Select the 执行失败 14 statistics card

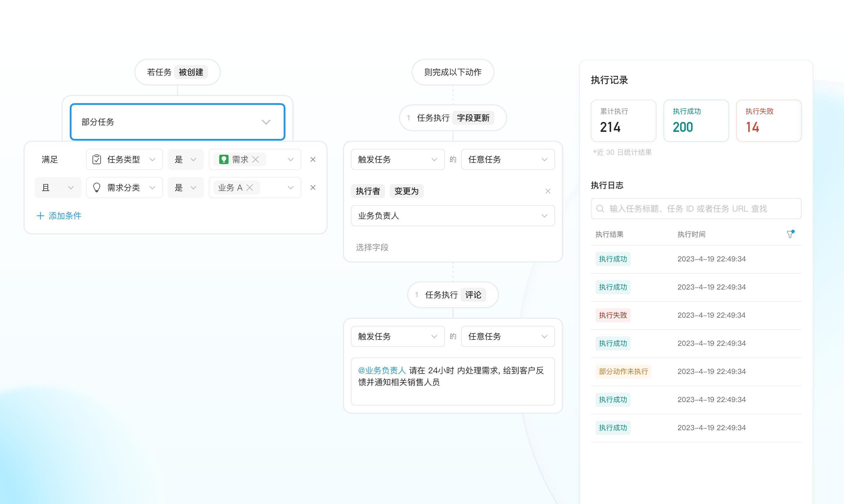tap(768, 120)
